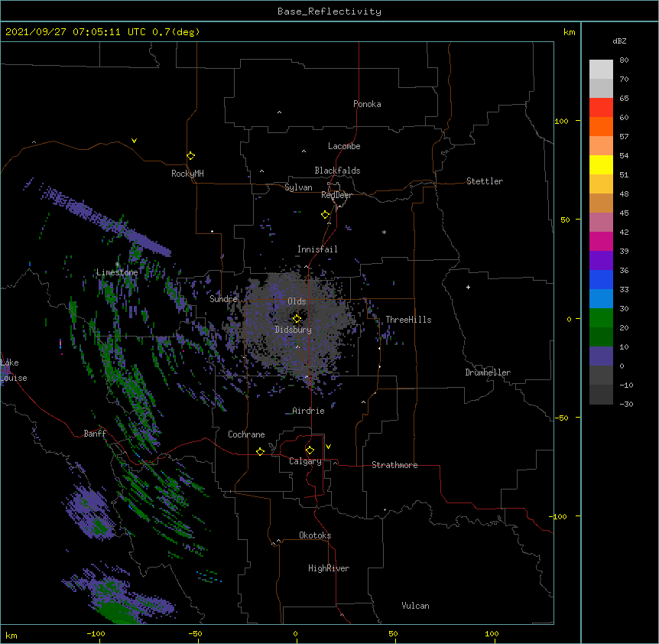The height and width of the screenshot is (644, 659).
Task: Click the Ponoka city label
Action: 367,104
